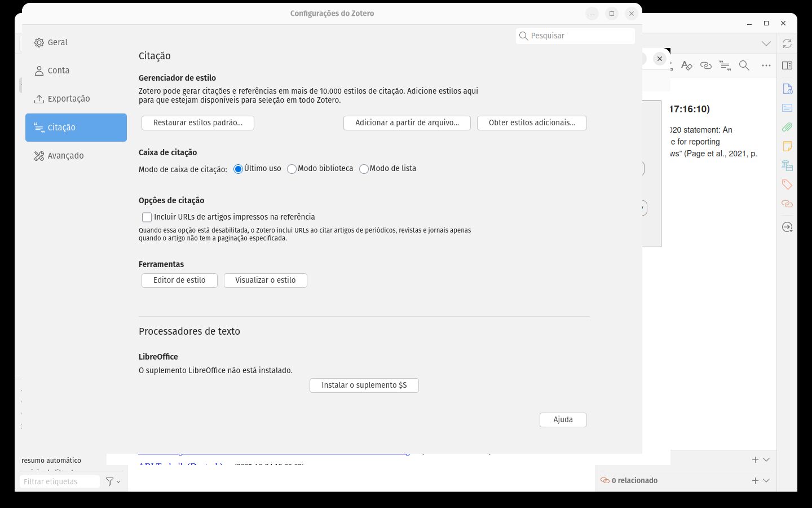Open the tag filter options dropdown
The image size is (812, 508).
[x=113, y=482]
